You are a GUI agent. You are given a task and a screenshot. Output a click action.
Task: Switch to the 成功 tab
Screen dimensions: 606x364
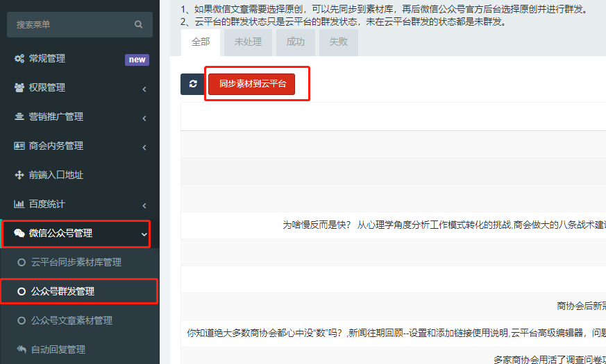[x=295, y=42]
